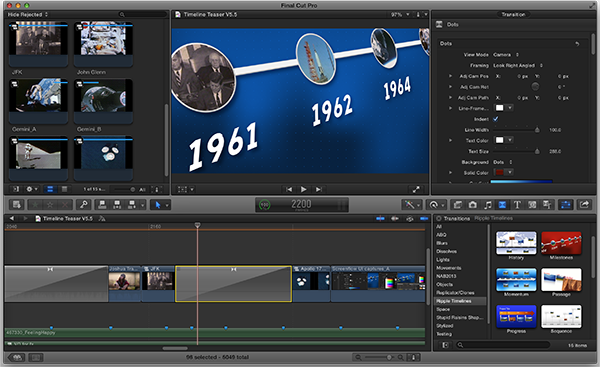
Task: Toggle clip soloing icon in the timeline header
Action: coord(409,219)
